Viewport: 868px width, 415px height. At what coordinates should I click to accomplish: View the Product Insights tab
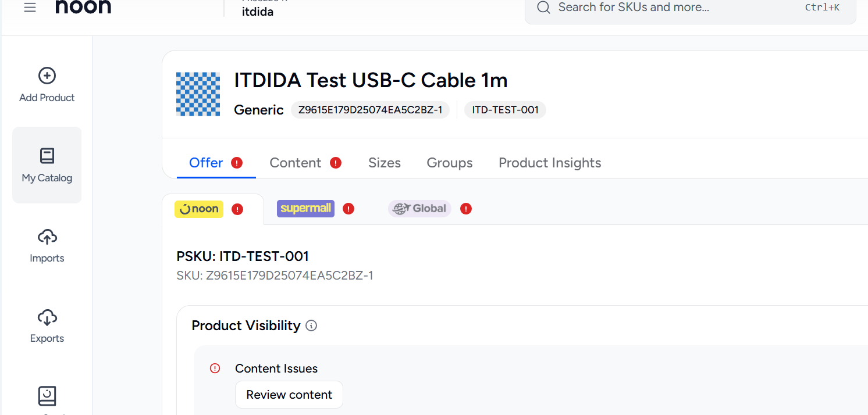click(x=550, y=163)
